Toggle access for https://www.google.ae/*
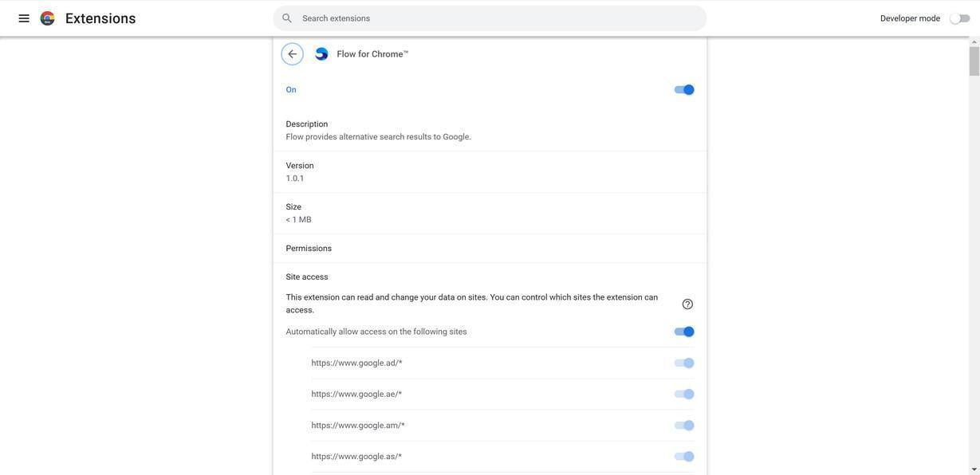This screenshot has width=980, height=475. (684, 395)
